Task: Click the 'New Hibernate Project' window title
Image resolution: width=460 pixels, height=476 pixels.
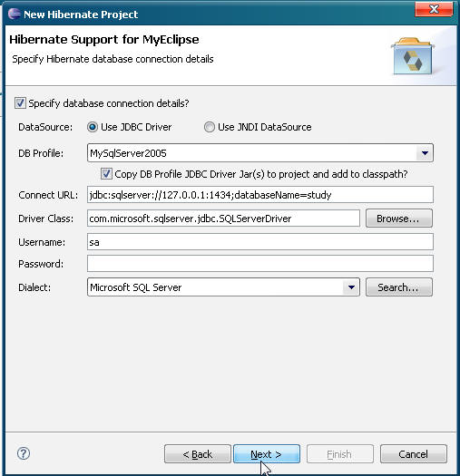Action: click(x=81, y=15)
